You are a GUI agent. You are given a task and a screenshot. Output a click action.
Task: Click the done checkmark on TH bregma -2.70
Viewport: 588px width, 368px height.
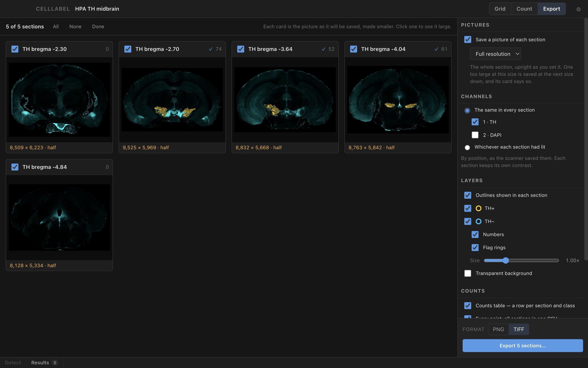click(x=210, y=49)
